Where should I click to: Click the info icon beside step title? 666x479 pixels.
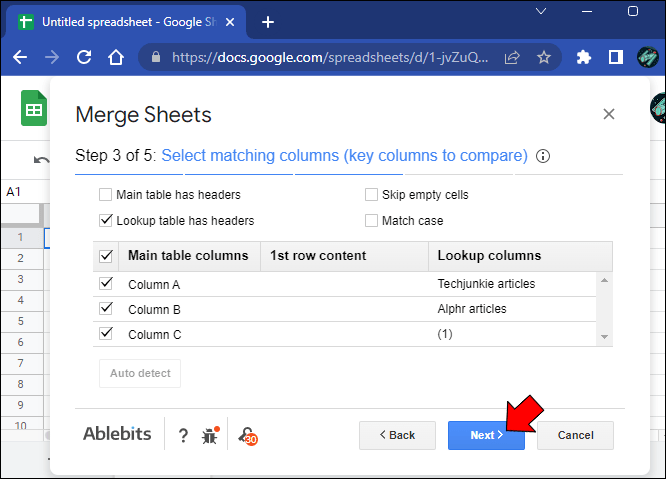tap(543, 156)
